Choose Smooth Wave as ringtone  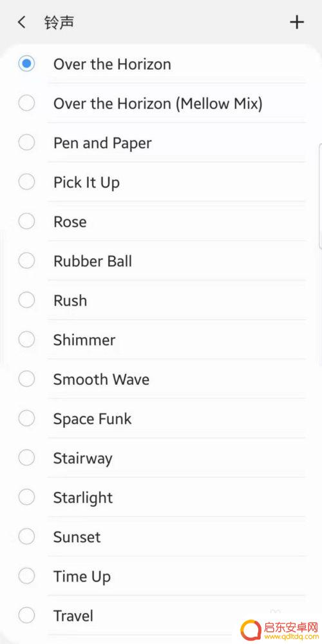pyautogui.click(x=161, y=380)
